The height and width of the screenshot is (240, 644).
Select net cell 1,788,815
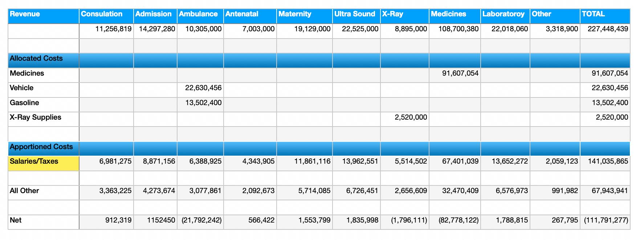point(505,222)
